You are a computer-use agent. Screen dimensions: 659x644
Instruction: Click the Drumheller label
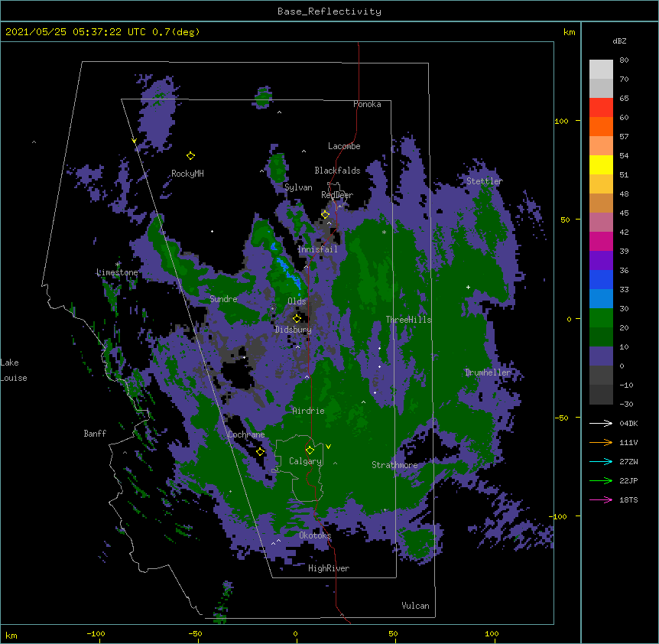[488, 372]
